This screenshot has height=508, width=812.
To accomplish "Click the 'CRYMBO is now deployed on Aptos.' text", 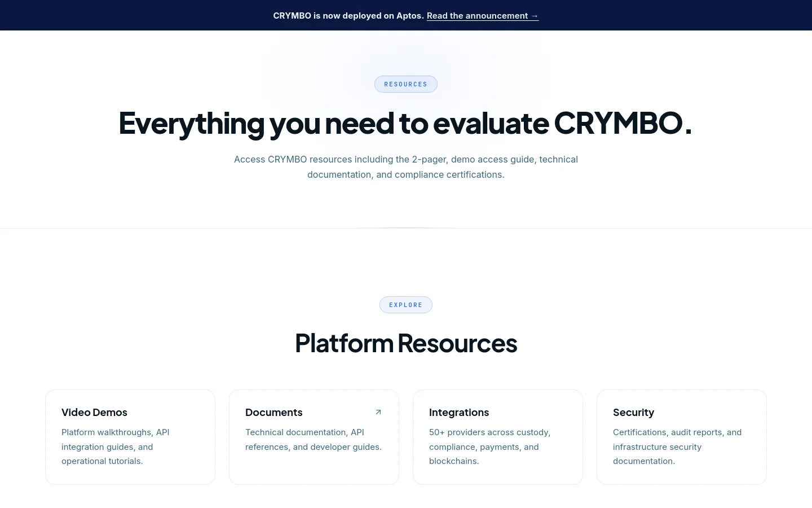I will [x=348, y=16].
